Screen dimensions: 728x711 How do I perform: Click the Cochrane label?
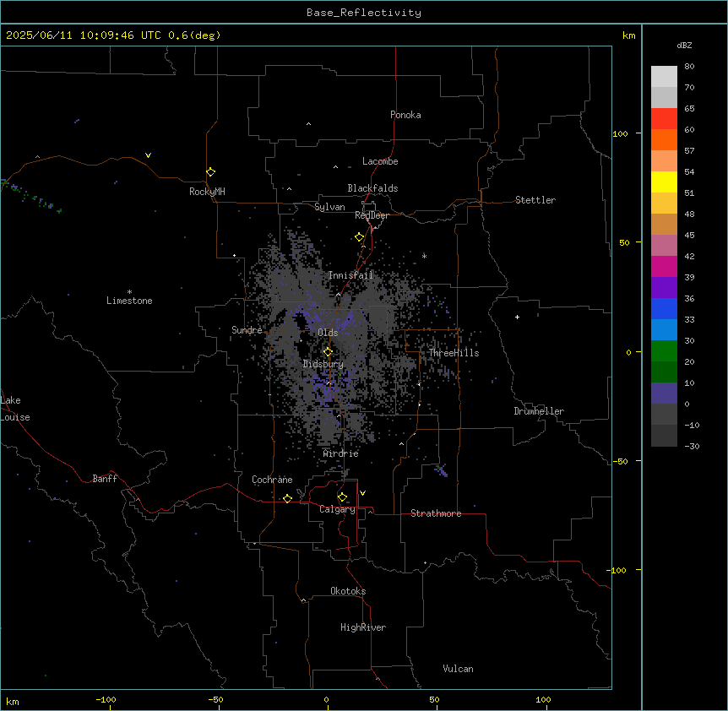coord(272,480)
